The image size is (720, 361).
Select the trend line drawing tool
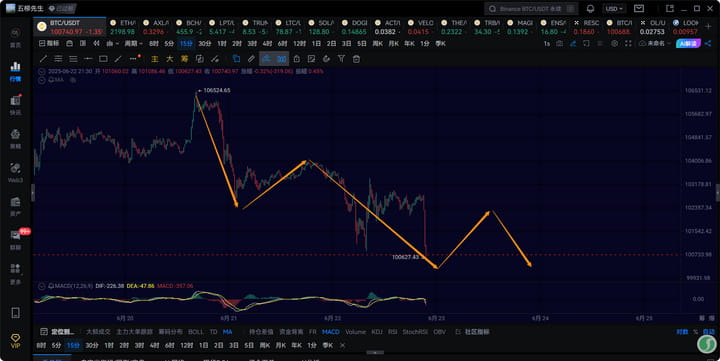[x=43, y=59]
